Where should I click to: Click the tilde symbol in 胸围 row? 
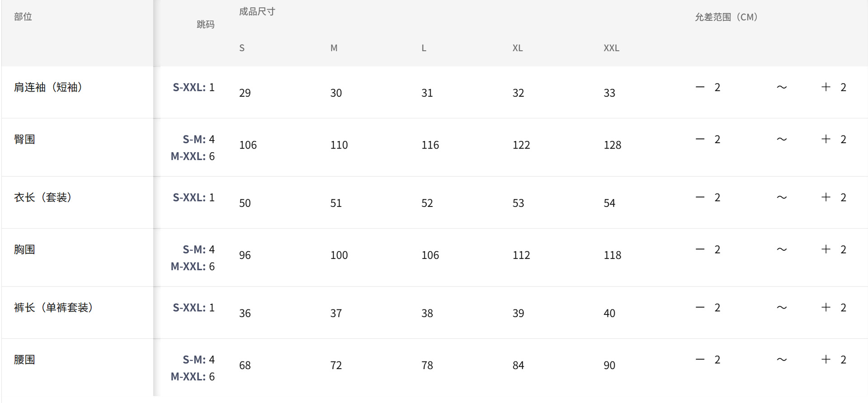click(782, 249)
